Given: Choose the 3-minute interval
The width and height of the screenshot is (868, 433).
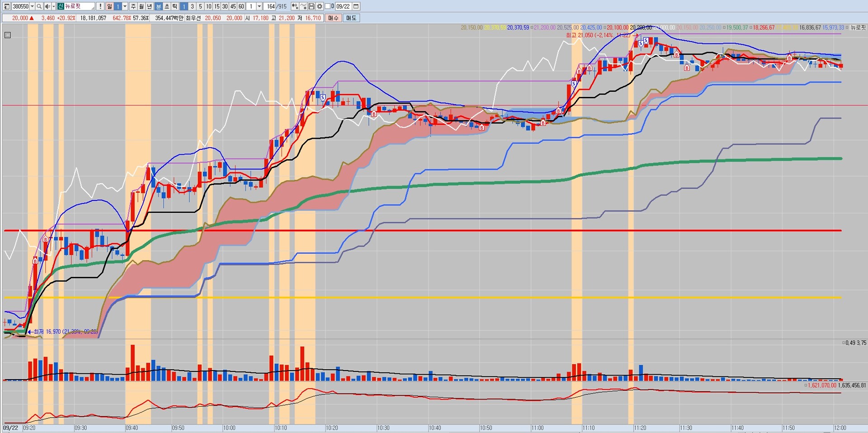Looking at the screenshot, I should coord(192,6).
